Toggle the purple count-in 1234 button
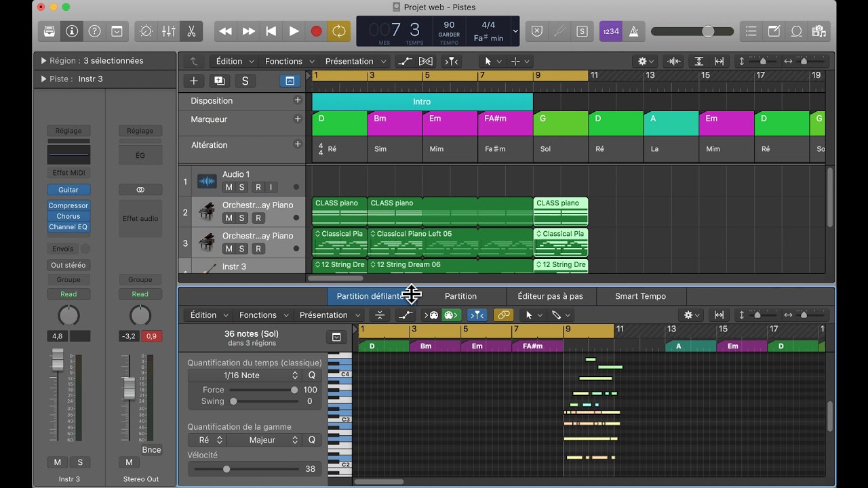Viewport: 868px width, 488px height. pyautogui.click(x=611, y=31)
